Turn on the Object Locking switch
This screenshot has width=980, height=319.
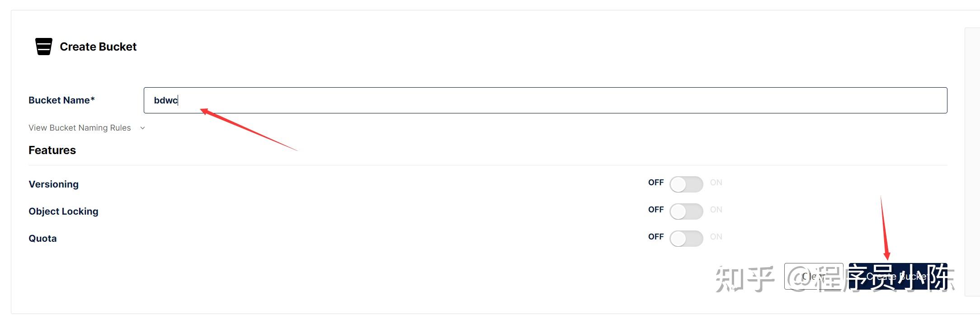pos(686,211)
